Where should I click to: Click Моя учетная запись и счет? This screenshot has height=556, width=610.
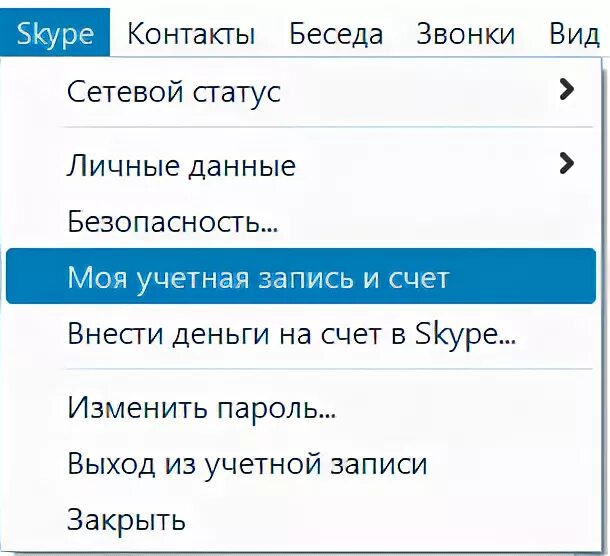(258, 277)
